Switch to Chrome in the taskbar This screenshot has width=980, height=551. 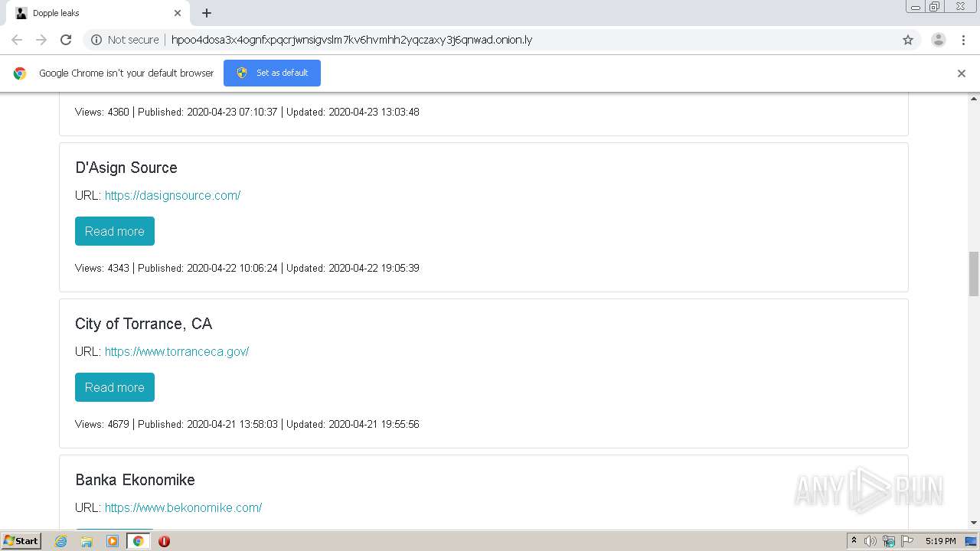[139, 541]
